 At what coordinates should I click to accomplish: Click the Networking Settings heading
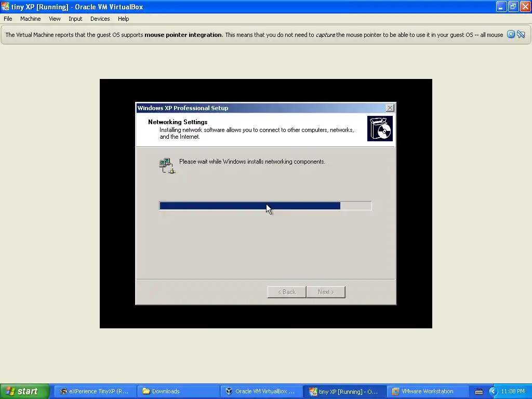(178, 122)
